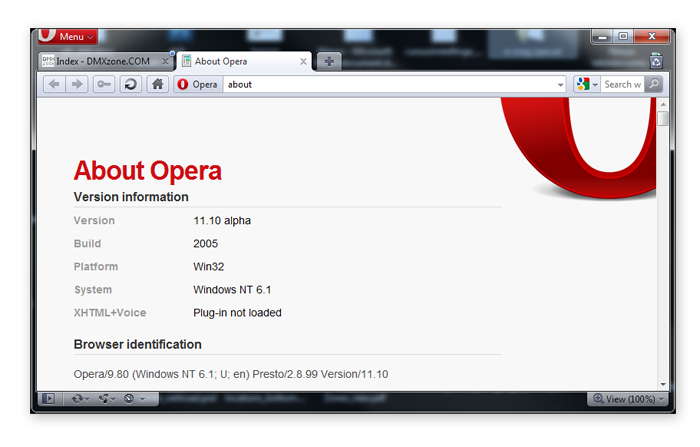Viewport: 700px width, 447px height.
Task: Expand the address bar history dropdown arrow
Action: pyautogui.click(x=560, y=85)
